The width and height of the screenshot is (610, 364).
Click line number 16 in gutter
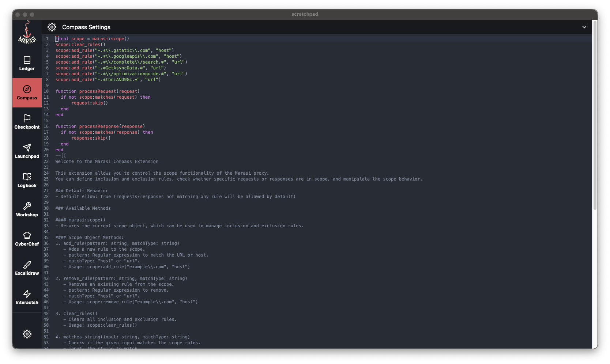(x=46, y=126)
